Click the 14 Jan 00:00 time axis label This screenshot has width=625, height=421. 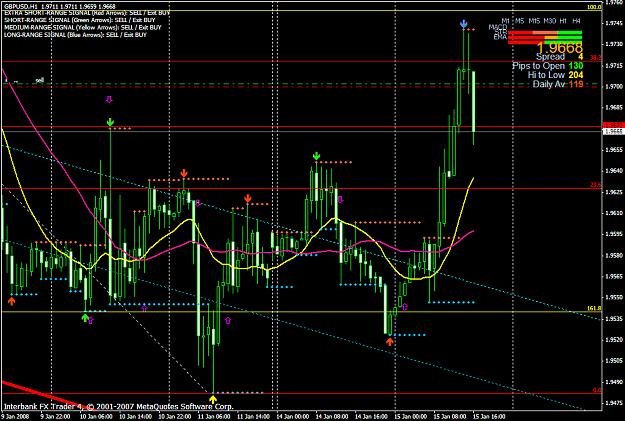pos(293,416)
